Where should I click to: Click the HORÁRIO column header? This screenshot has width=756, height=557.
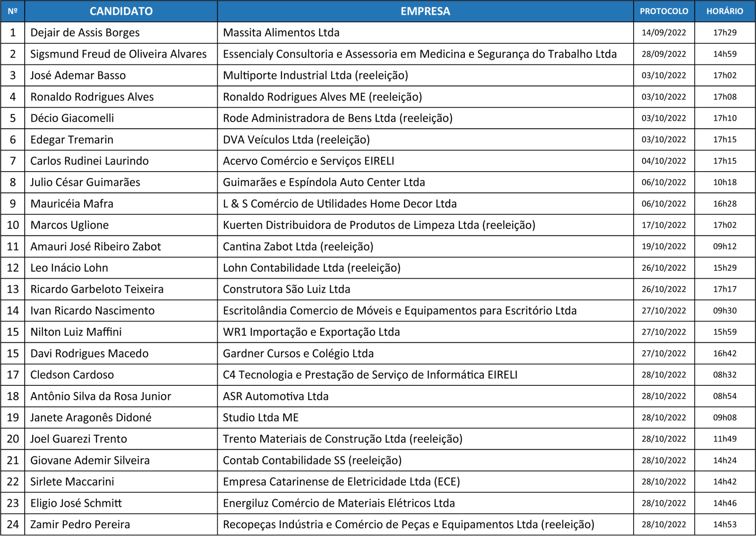(x=725, y=11)
